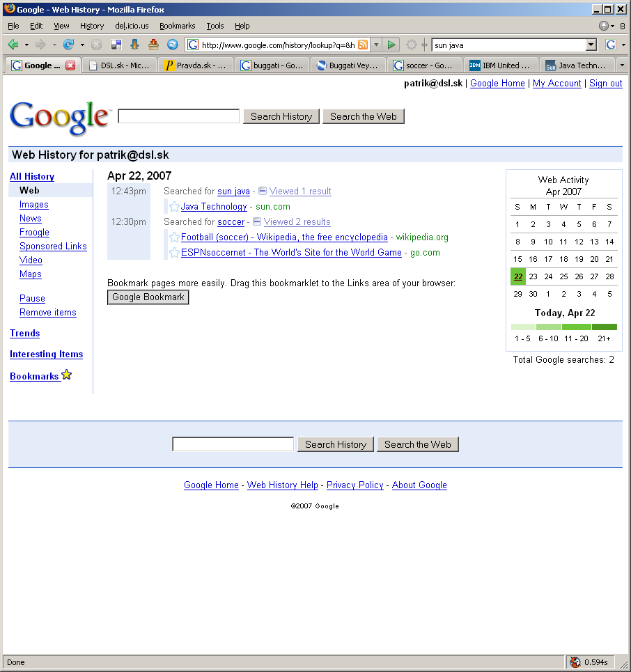Open the Sponsored Links history category
This screenshot has height=672, width=631.
(53, 246)
